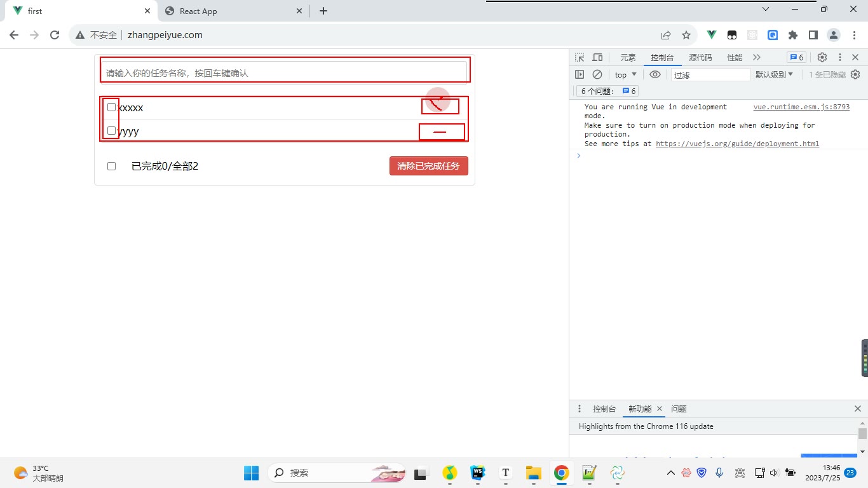This screenshot has width=868, height=488.
Task: Switch to the 源代码 tab
Action: (x=700, y=57)
